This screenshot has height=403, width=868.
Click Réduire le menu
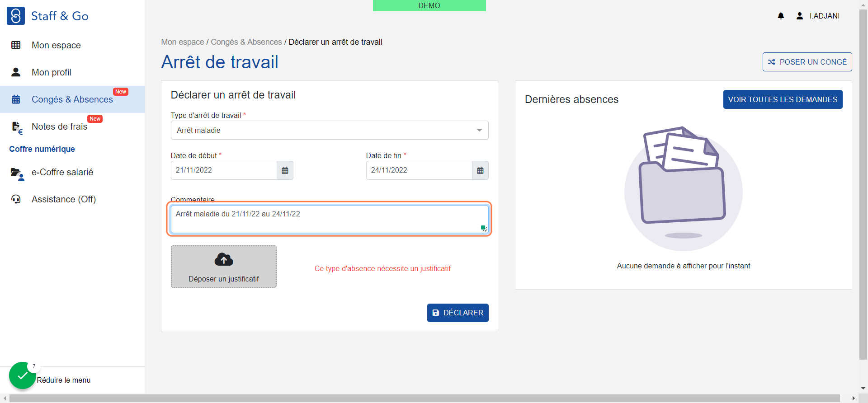[x=64, y=380]
